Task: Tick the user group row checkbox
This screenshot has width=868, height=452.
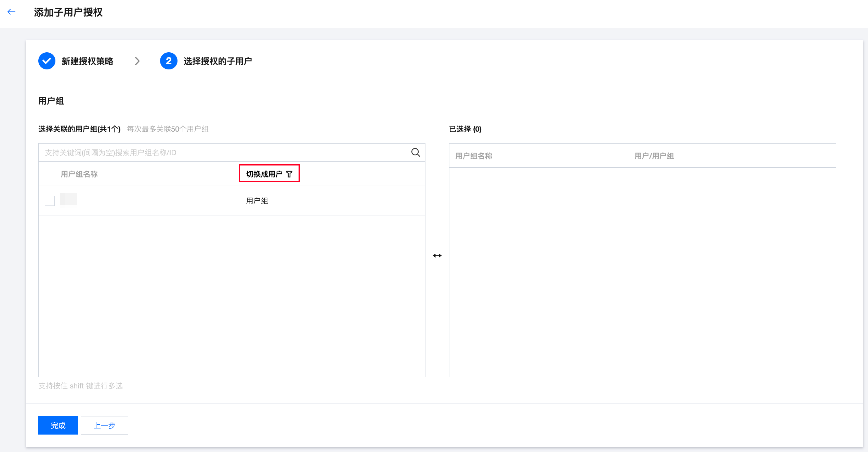Action: pyautogui.click(x=50, y=201)
